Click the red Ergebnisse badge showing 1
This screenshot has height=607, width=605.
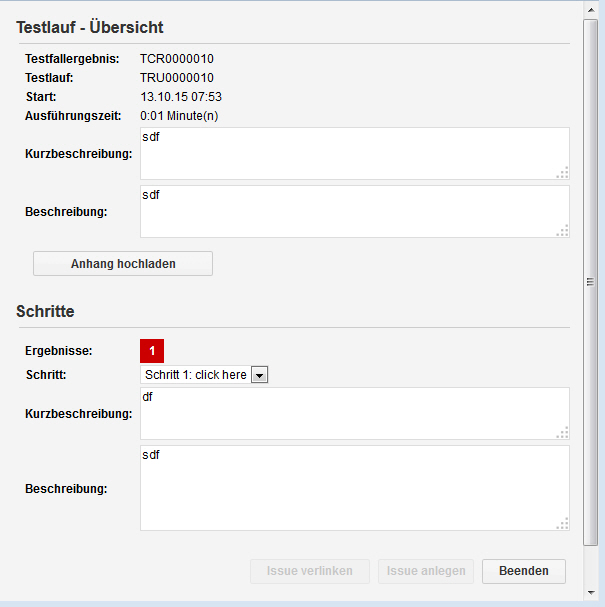coord(152,351)
